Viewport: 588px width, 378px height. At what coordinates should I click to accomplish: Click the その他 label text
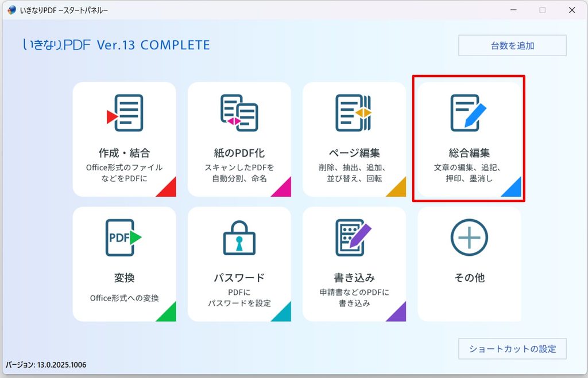(x=469, y=278)
